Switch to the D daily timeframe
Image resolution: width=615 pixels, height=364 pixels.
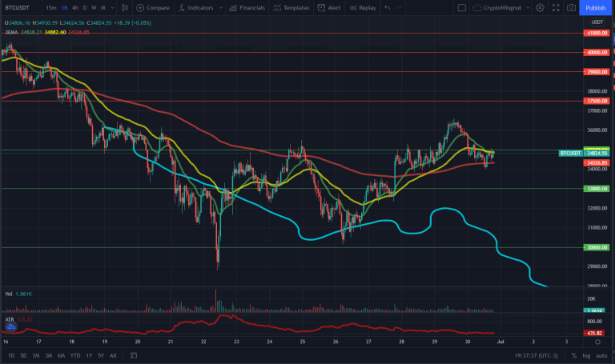(85, 7)
